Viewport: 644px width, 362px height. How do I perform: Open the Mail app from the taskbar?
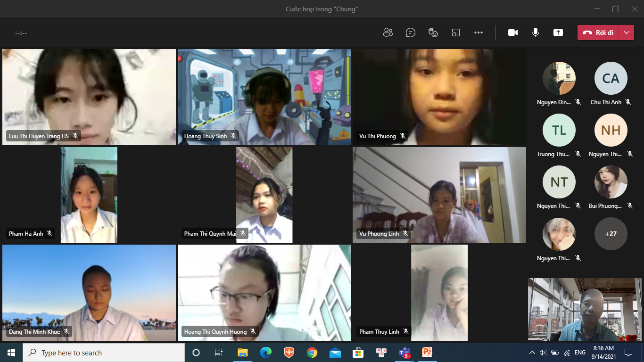tap(335, 353)
